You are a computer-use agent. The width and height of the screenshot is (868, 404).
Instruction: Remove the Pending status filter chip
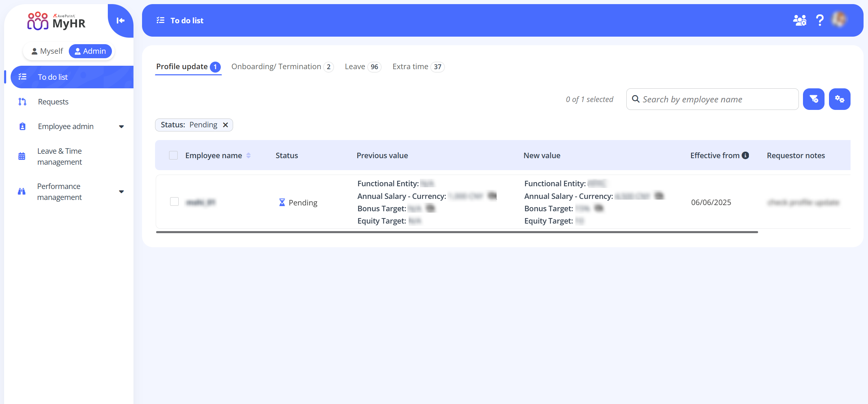click(x=226, y=125)
